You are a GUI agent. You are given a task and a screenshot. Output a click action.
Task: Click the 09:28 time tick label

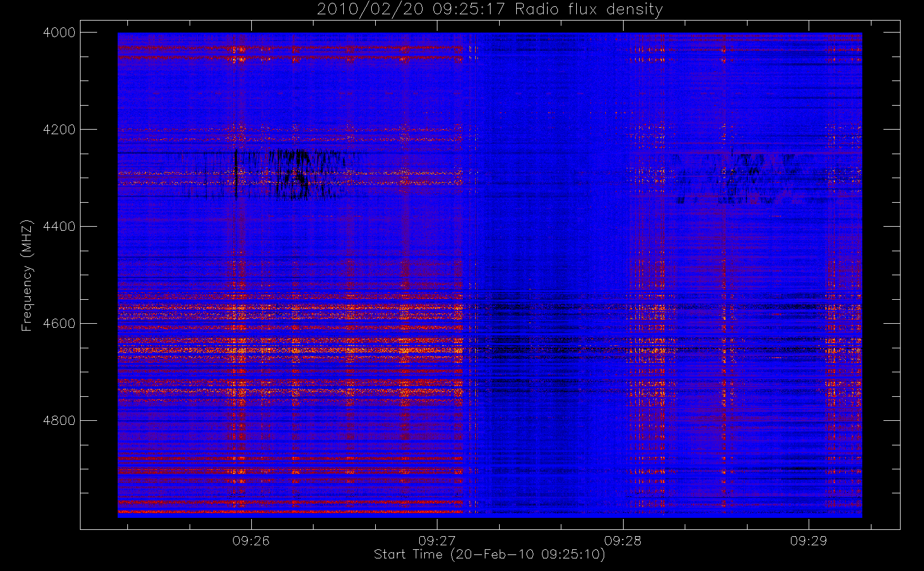coord(622,541)
